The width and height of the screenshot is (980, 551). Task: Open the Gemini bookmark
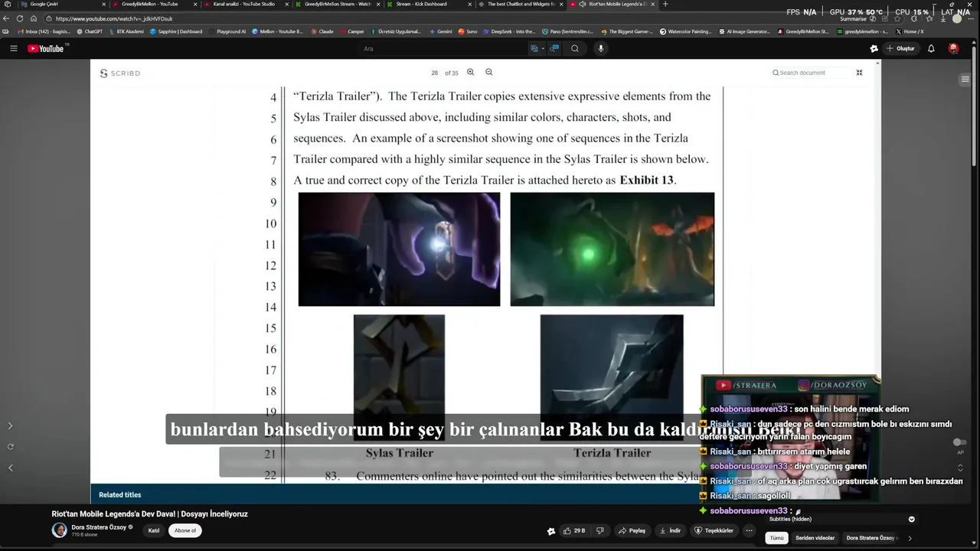tap(441, 31)
